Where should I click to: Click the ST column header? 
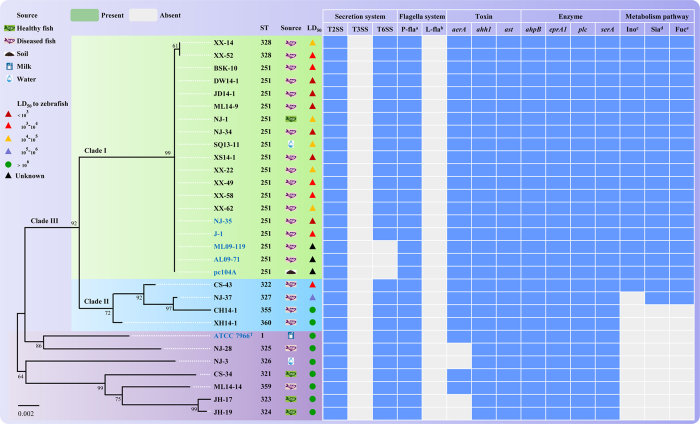(x=264, y=28)
